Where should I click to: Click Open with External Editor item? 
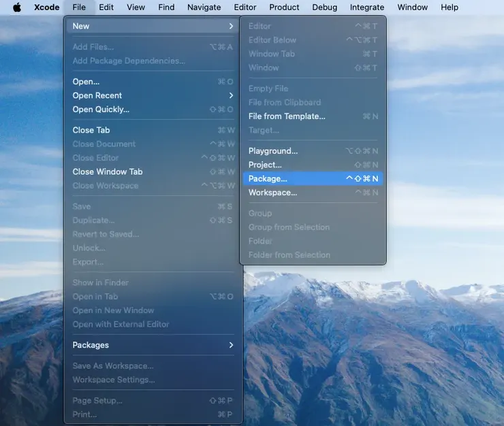pos(153,324)
